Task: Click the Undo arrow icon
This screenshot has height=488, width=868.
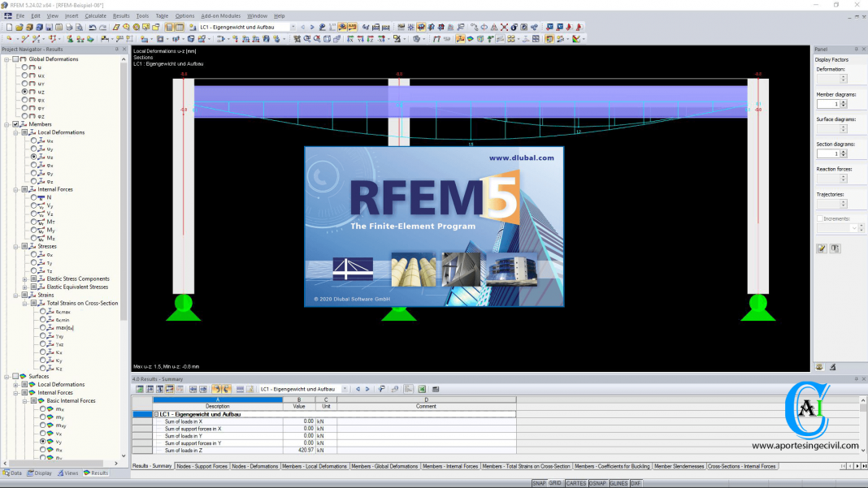Action: (92, 27)
